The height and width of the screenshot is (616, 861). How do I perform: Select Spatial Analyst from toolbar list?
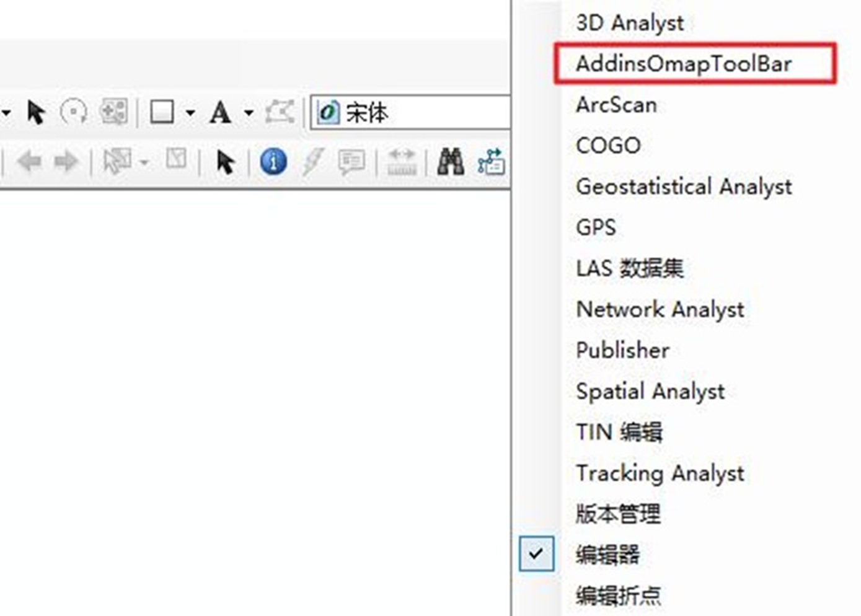650,391
